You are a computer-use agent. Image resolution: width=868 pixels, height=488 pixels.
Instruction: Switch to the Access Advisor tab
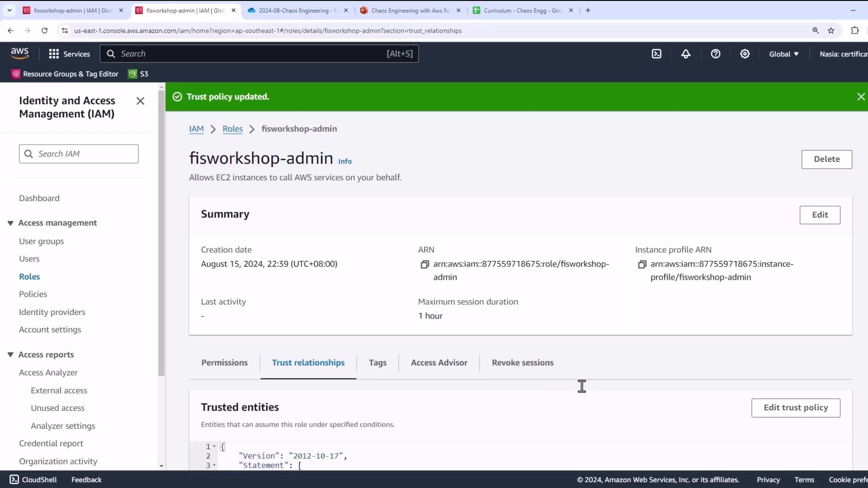point(439,362)
